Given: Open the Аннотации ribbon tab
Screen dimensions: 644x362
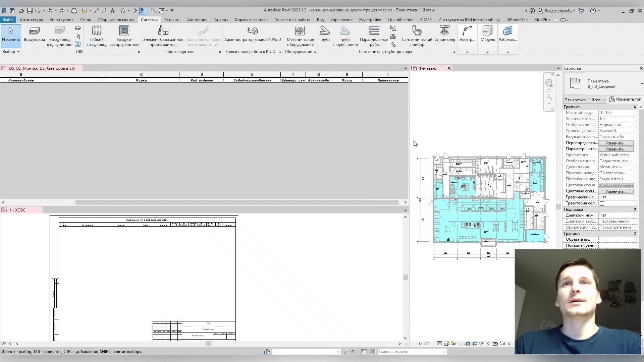Looking at the screenshot, I should click(197, 20).
